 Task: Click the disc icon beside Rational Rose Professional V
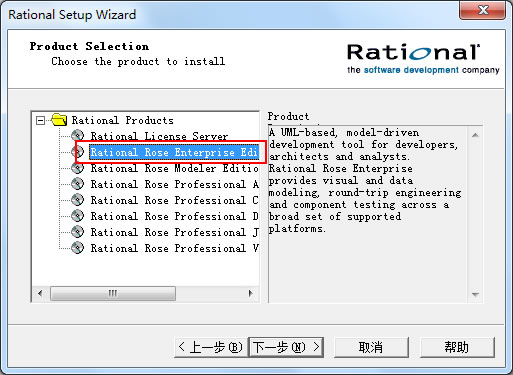point(78,248)
